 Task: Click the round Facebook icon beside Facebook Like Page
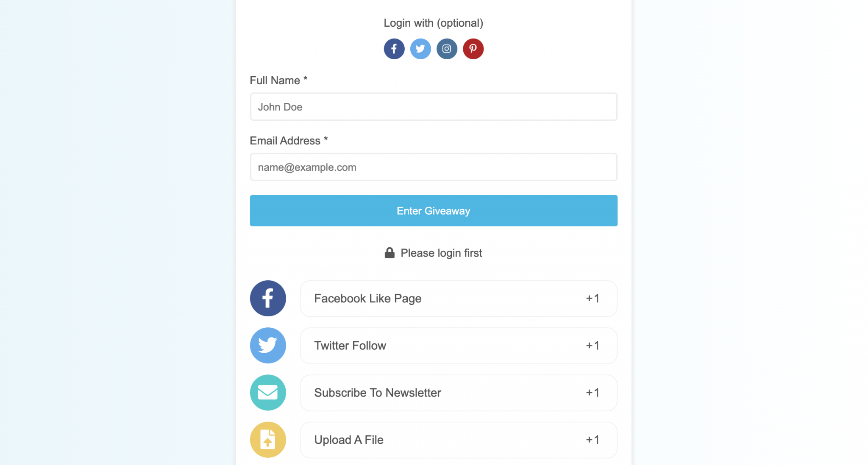coord(268,298)
